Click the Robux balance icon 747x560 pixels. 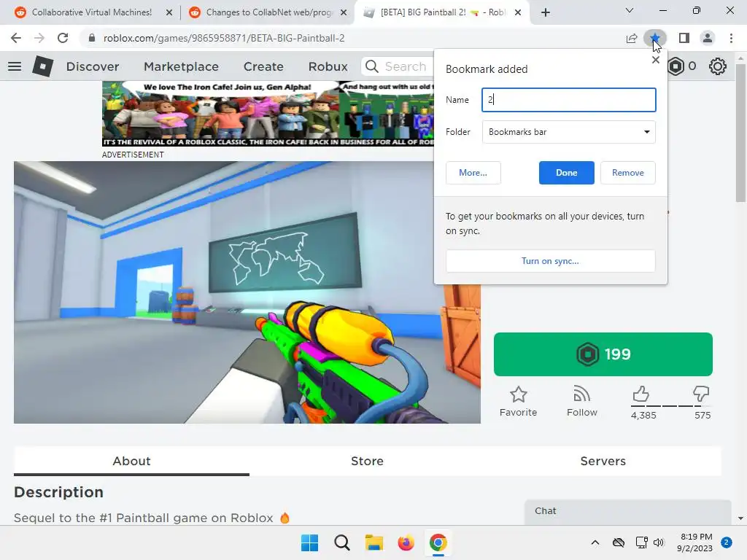(x=676, y=66)
